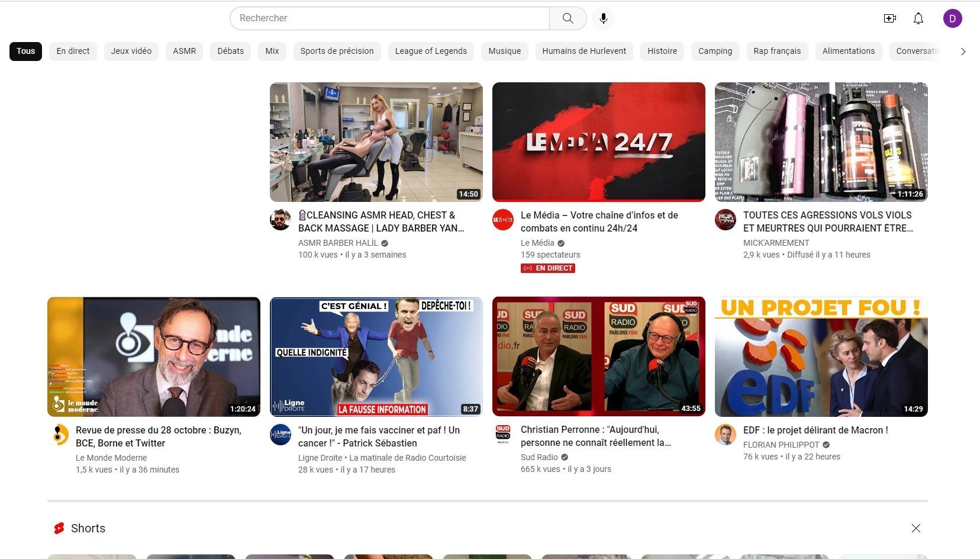Open the Le Monde Moderne channel avatar
The image size is (980, 559).
(x=58, y=435)
